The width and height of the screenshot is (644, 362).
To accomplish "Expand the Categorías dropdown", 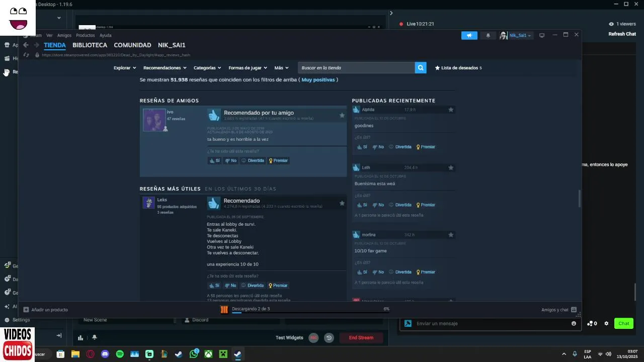I will click(x=207, y=67).
